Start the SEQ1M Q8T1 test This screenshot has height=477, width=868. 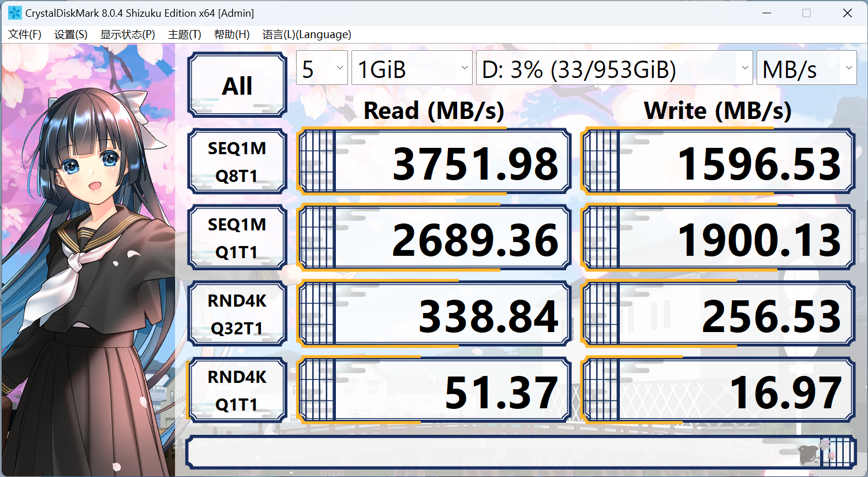pyautogui.click(x=237, y=162)
